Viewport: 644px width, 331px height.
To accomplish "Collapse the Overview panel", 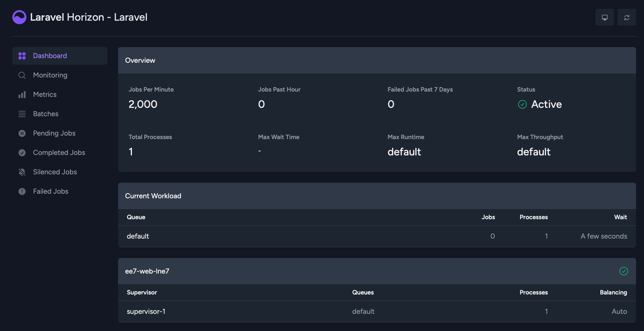I will [140, 60].
